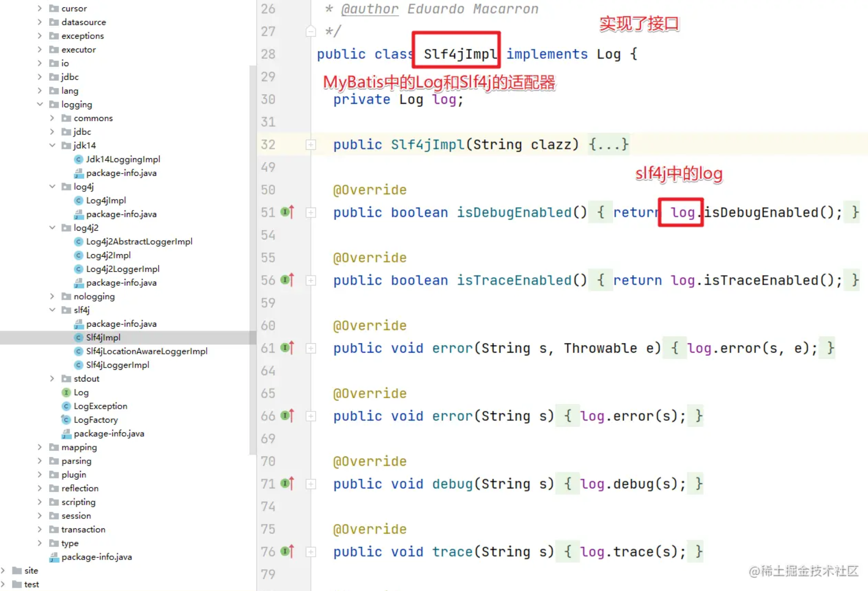868x591 pixels.
Task: Collapse the slf4j folder
Action: coord(53,310)
